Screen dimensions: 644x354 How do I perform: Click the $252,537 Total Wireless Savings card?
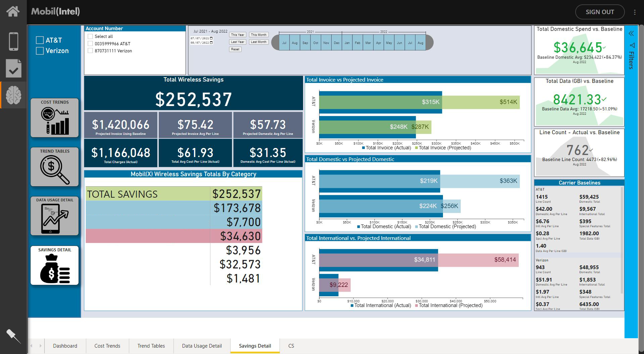pyautogui.click(x=193, y=93)
